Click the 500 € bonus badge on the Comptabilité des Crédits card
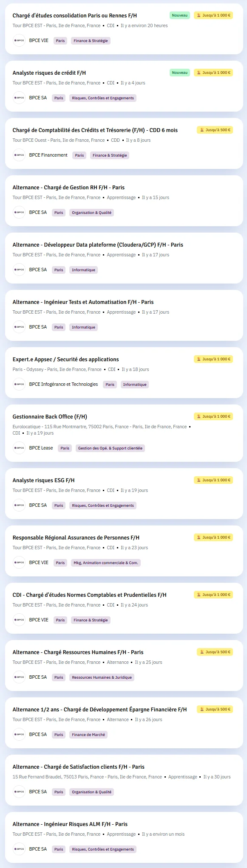This screenshot has width=247, height=868. click(x=215, y=130)
